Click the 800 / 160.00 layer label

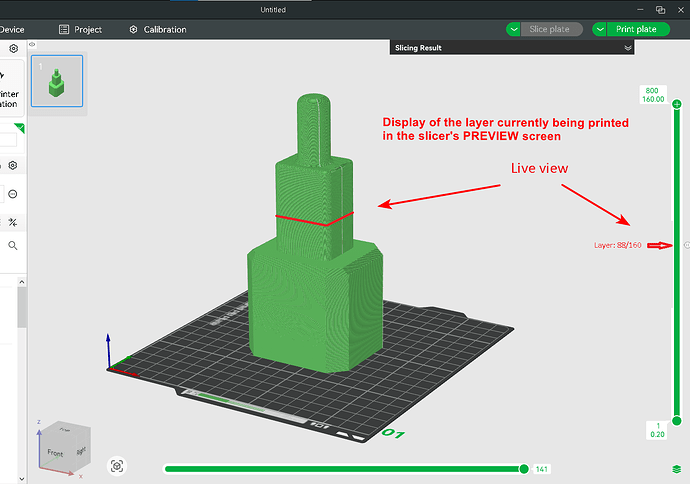click(653, 95)
